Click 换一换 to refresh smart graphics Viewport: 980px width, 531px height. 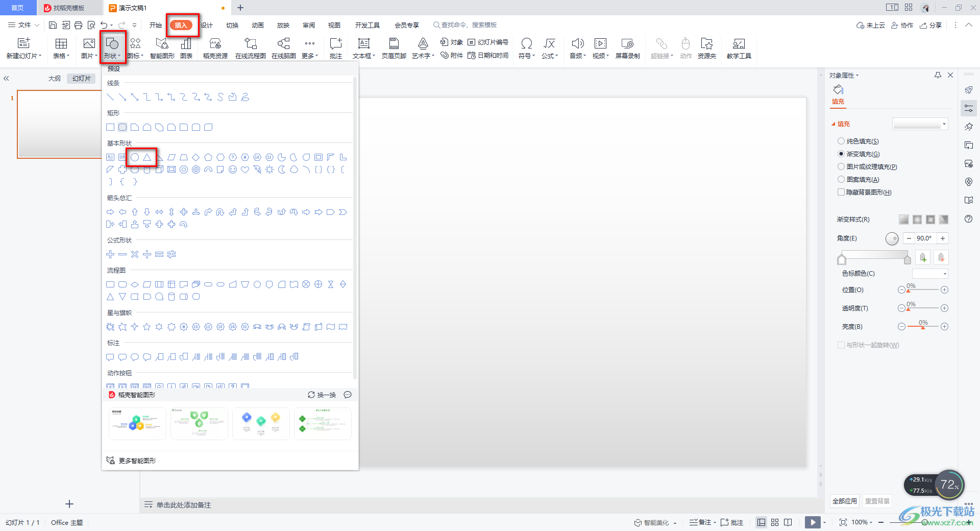pyautogui.click(x=322, y=395)
